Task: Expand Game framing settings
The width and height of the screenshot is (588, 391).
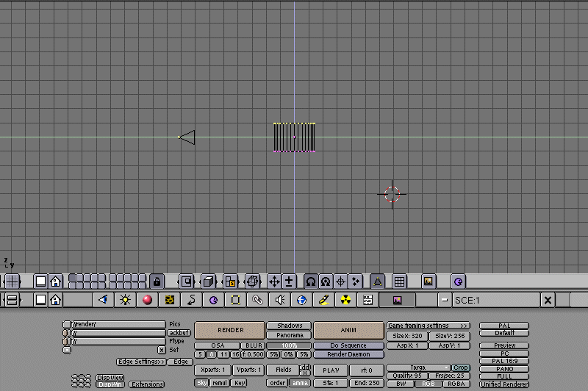Action: click(429, 326)
